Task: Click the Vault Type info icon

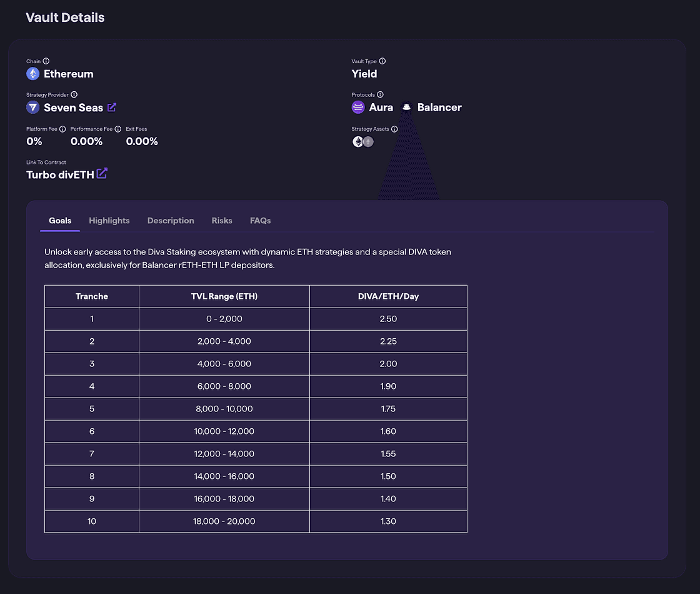Action: [x=382, y=61]
